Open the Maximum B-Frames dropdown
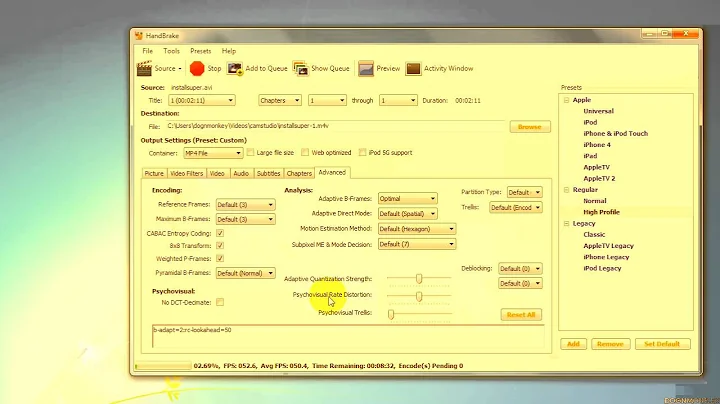Image resolution: width=720 pixels, height=404 pixels. 245,219
